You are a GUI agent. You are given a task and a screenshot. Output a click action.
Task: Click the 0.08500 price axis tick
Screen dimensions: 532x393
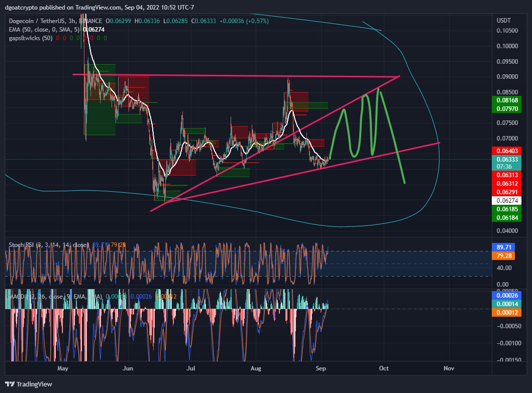coord(507,92)
